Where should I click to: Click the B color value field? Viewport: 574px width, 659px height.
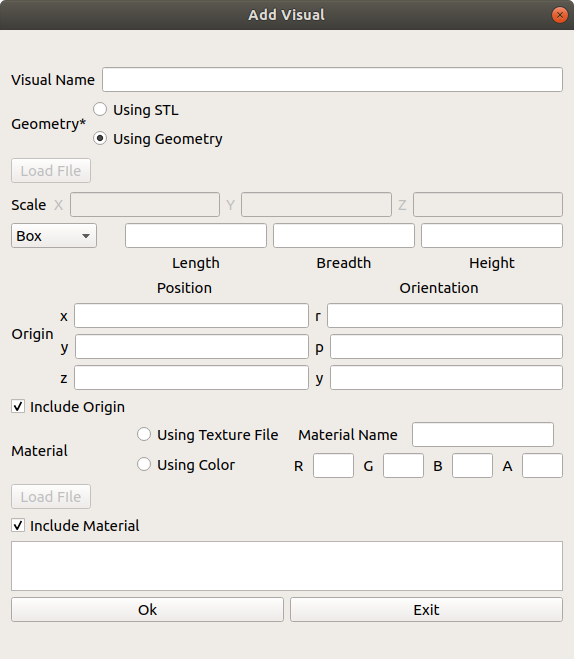[x=472, y=466]
